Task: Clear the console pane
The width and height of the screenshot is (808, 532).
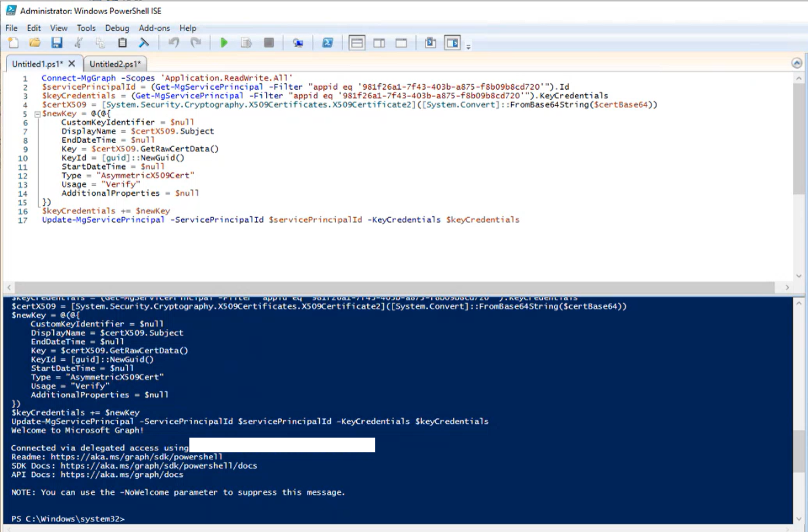Action: pos(144,43)
